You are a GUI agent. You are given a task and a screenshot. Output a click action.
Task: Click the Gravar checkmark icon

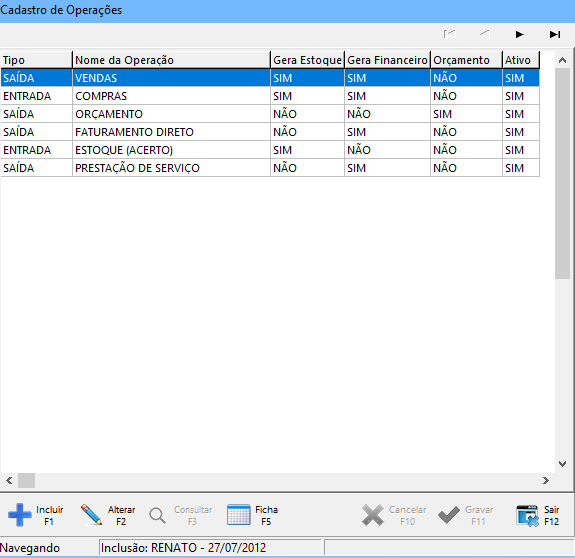pos(449,515)
